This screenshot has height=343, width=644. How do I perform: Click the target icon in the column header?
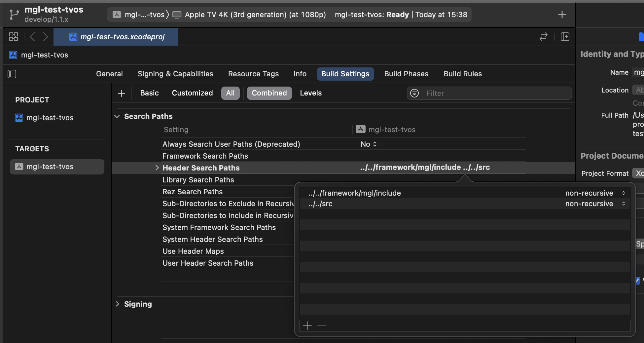(360, 129)
